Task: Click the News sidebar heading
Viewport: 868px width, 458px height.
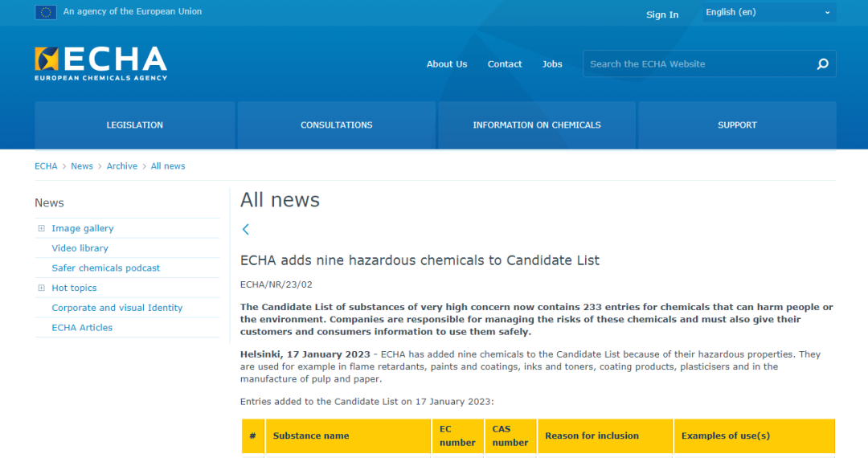Action: pos(49,203)
